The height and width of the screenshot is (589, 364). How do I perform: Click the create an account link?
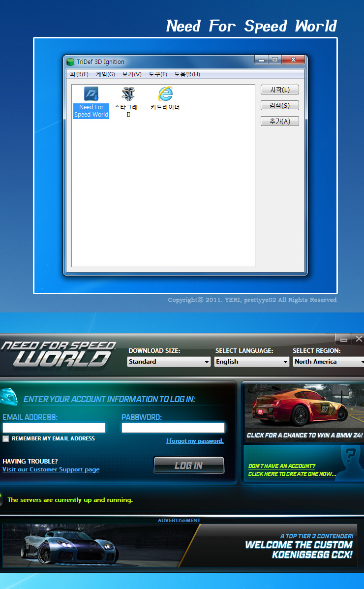292,470
